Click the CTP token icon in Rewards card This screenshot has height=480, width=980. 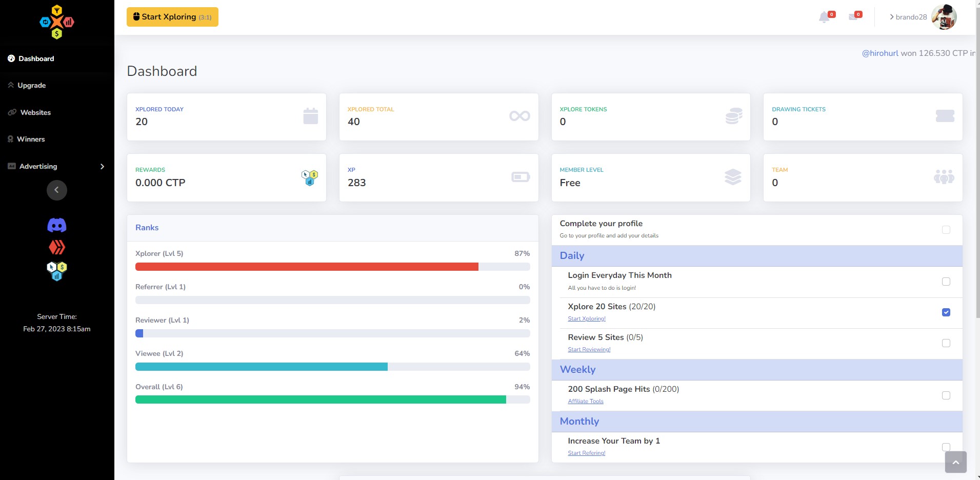[x=310, y=177]
